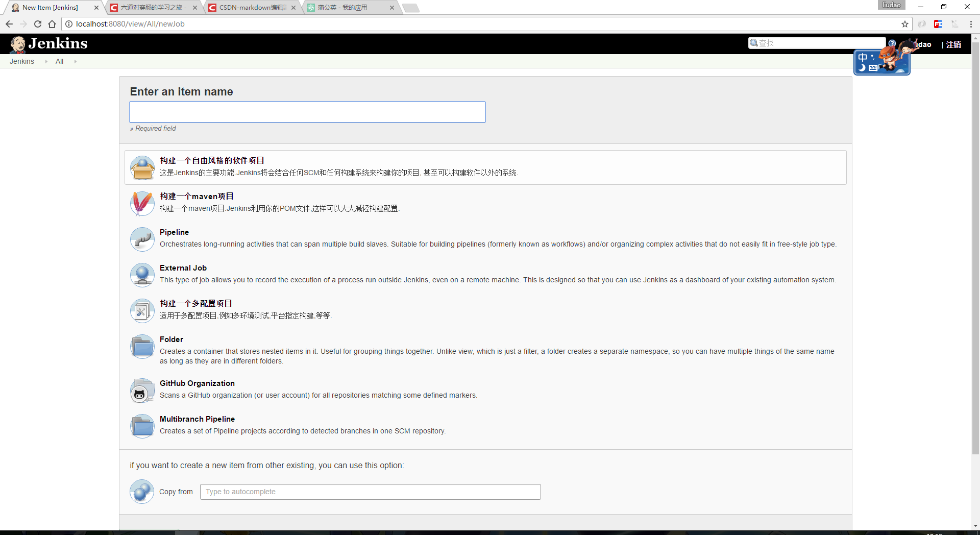This screenshot has height=535, width=980.
Task: Close the CSDN-markdown tab
Action: 293,8
